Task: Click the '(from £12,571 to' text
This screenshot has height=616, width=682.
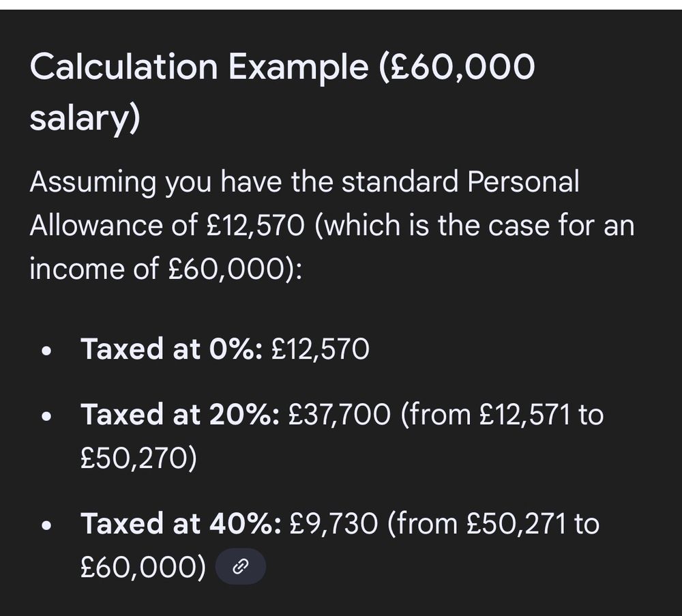Action: coord(501,414)
